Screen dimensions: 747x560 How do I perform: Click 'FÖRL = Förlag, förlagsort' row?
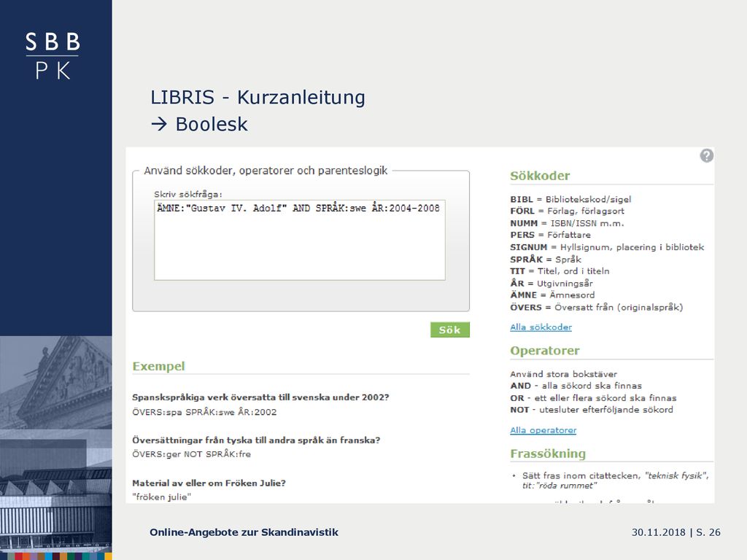(567, 211)
